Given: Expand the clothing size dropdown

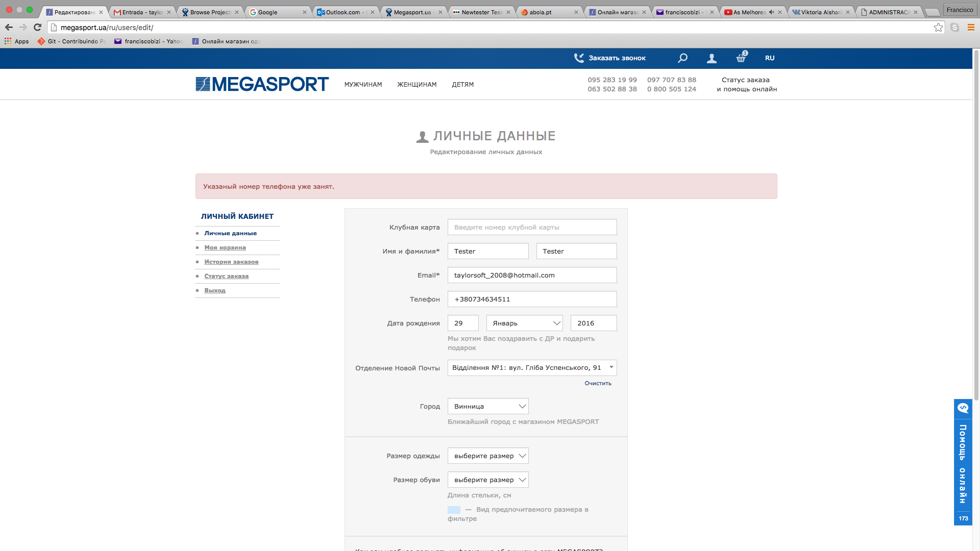Looking at the screenshot, I should [487, 456].
